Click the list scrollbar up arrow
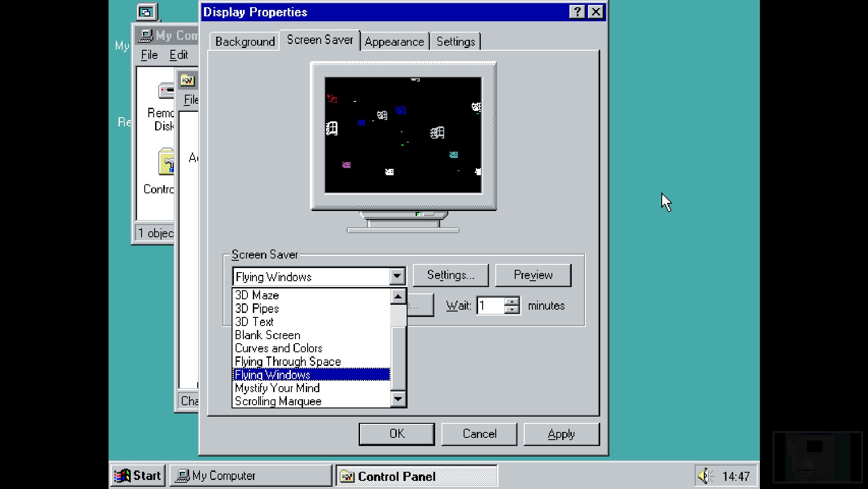This screenshot has width=868, height=489. point(398,297)
